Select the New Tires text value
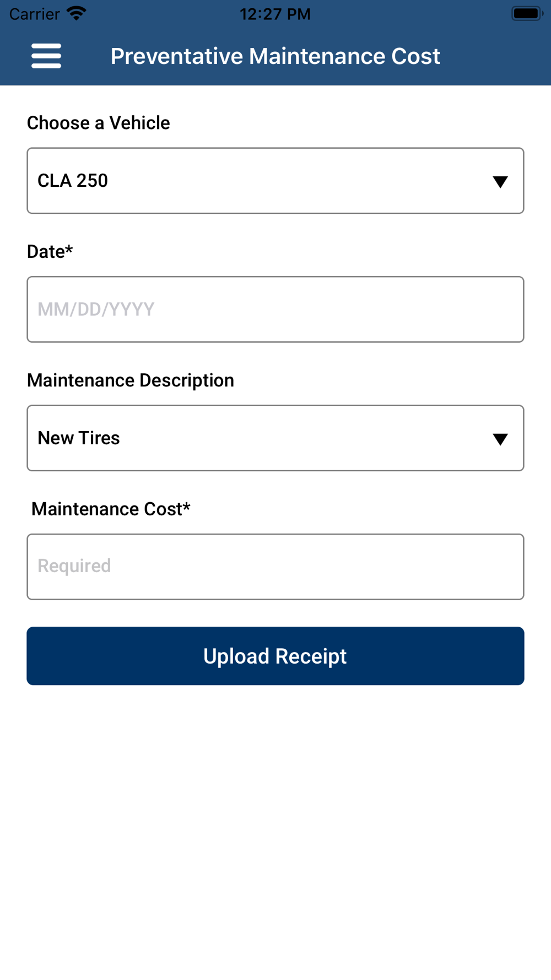Viewport: 551px width, 980px height. point(79,438)
